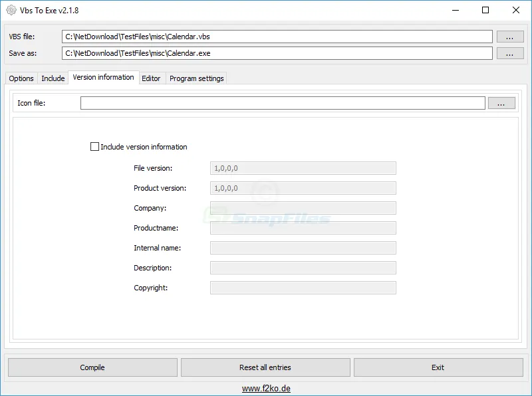Click the 'Internal name:' label
Image resolution: width=532 pixels, height=396 pixels.
click(x=157, y=248)
